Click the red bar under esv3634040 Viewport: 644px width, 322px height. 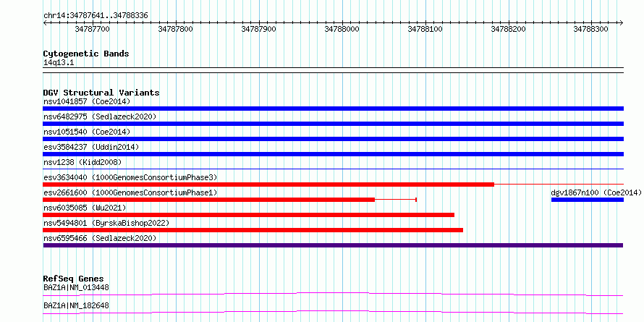coord(268,185)
